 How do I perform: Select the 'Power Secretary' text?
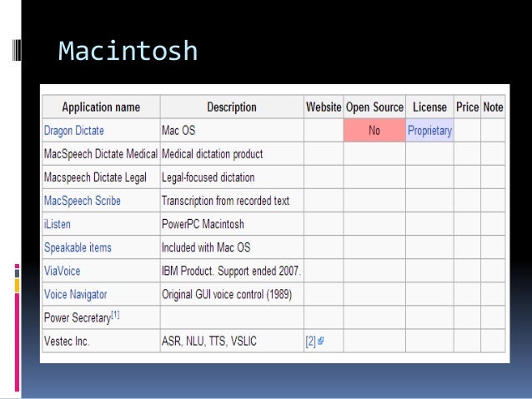78,318
